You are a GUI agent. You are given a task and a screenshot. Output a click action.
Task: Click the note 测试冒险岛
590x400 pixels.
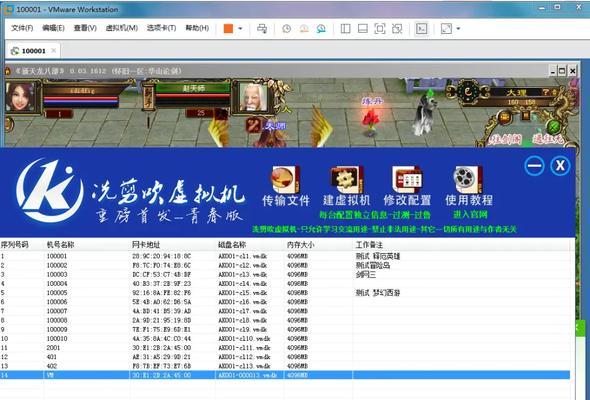(373, 265)
